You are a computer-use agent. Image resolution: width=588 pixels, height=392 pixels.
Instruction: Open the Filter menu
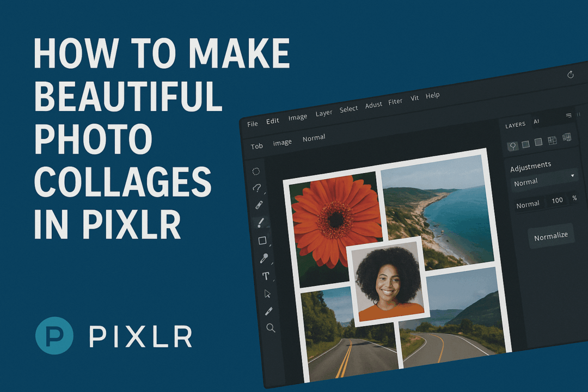[395, 101]
